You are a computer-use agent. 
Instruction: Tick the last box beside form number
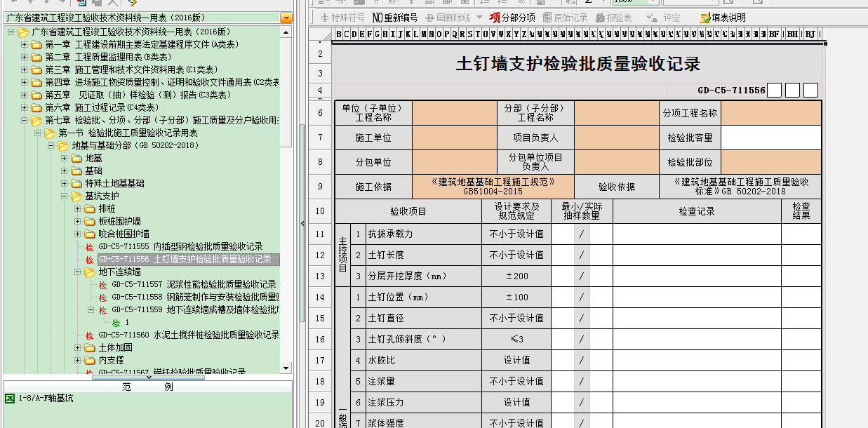coord(810,91)
